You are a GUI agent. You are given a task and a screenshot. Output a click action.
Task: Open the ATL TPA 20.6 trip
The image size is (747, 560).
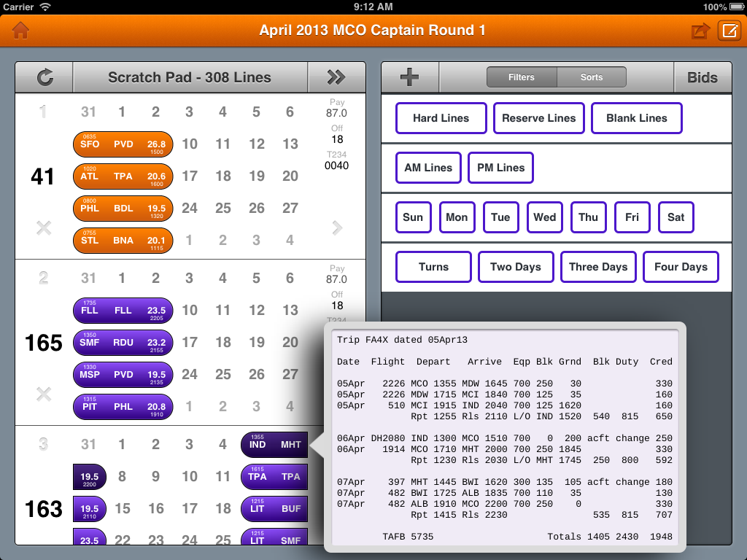pos(123,176)
